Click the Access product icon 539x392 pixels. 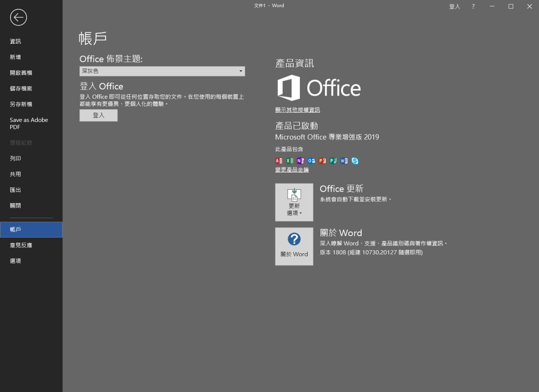click(279, 161)
